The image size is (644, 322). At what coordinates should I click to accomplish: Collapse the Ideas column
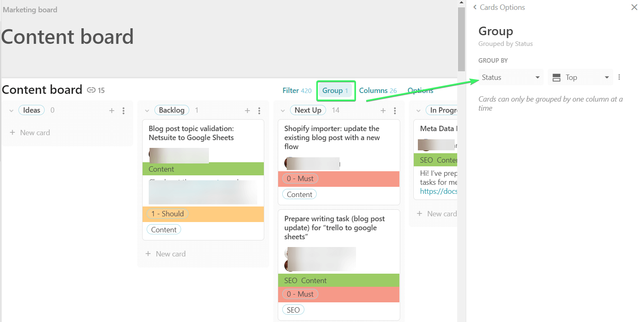(11, 111)
